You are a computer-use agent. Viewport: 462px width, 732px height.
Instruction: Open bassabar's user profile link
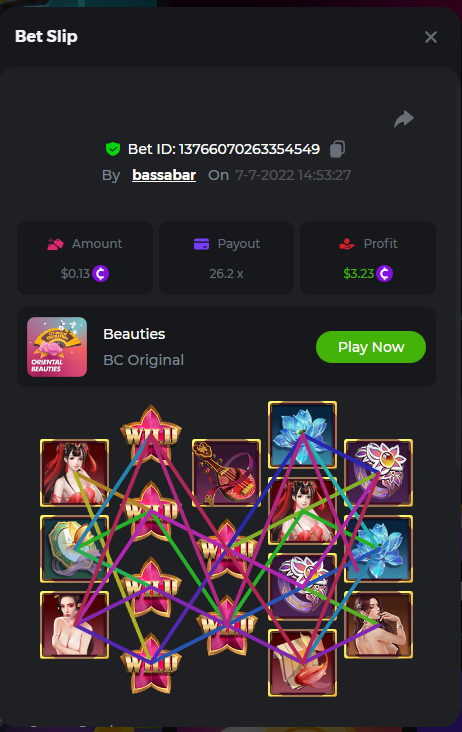(x=164, y=175)
